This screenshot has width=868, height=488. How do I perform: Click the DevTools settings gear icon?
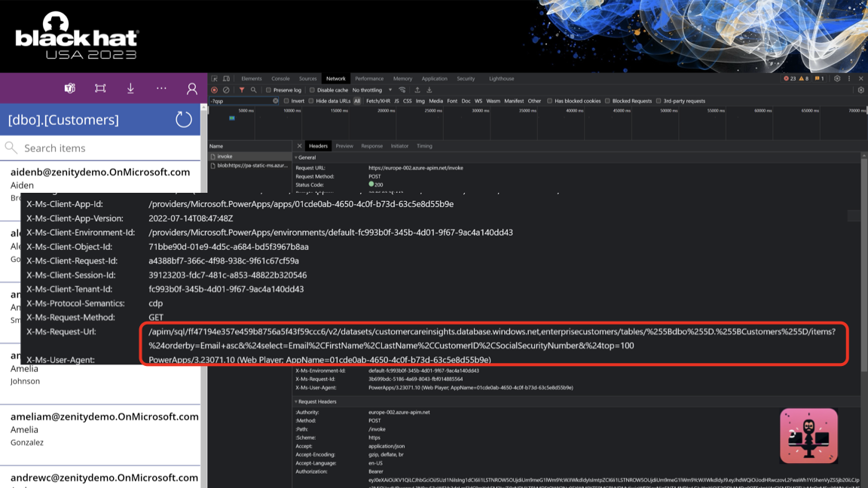click(837, 78)
